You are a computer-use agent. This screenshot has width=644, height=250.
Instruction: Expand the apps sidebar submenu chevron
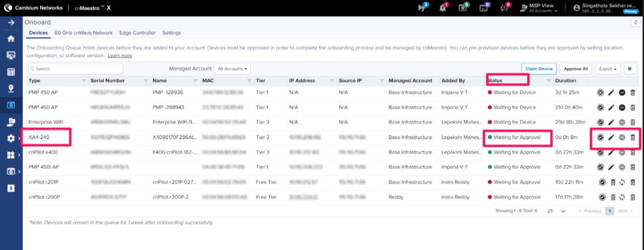(19, 155)
